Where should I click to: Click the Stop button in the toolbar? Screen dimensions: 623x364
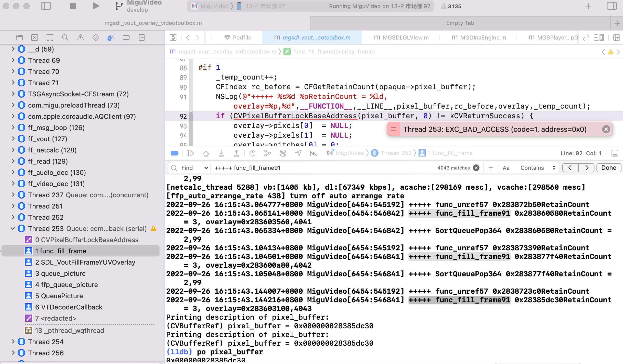(x=73, y=6)
